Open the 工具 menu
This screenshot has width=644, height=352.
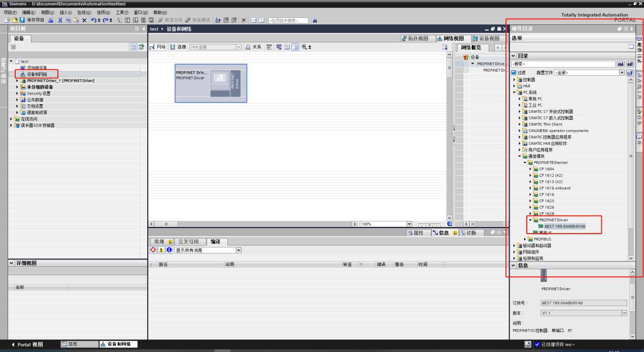(122, 12)
